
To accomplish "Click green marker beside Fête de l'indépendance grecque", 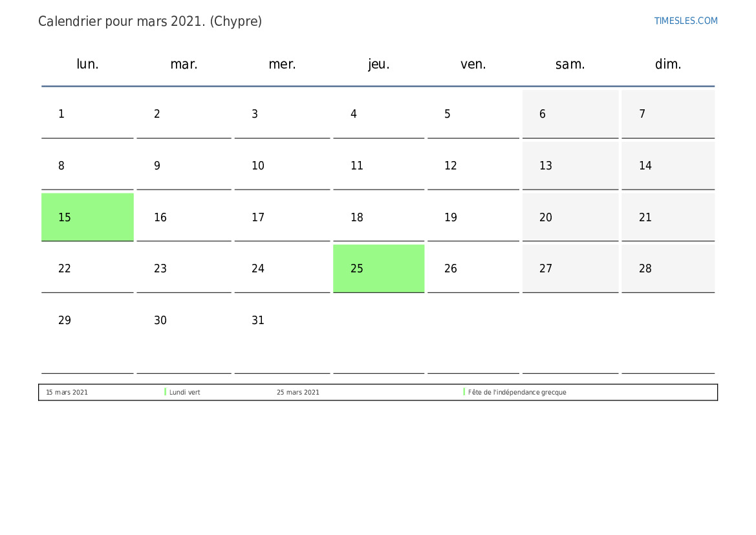I will (x=464, y=392).
